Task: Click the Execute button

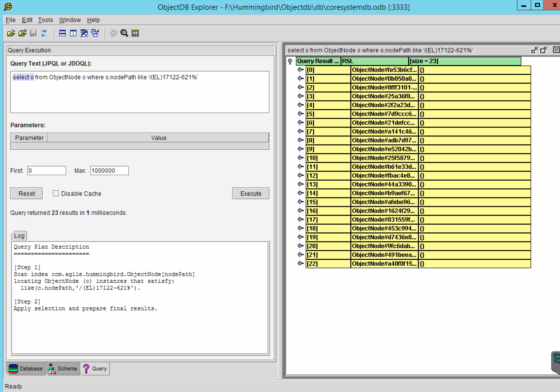Action: click(x=251, y=194)
